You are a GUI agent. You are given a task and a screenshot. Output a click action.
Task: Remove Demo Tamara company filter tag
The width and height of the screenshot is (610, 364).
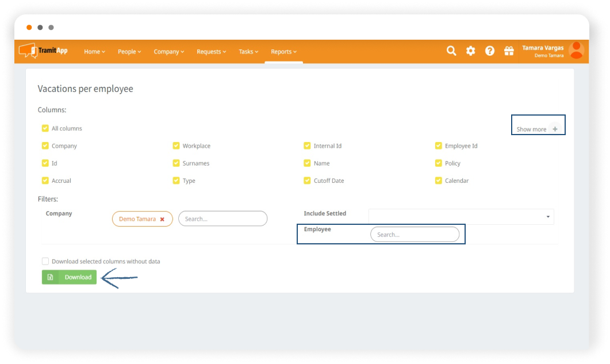point(162,219)
